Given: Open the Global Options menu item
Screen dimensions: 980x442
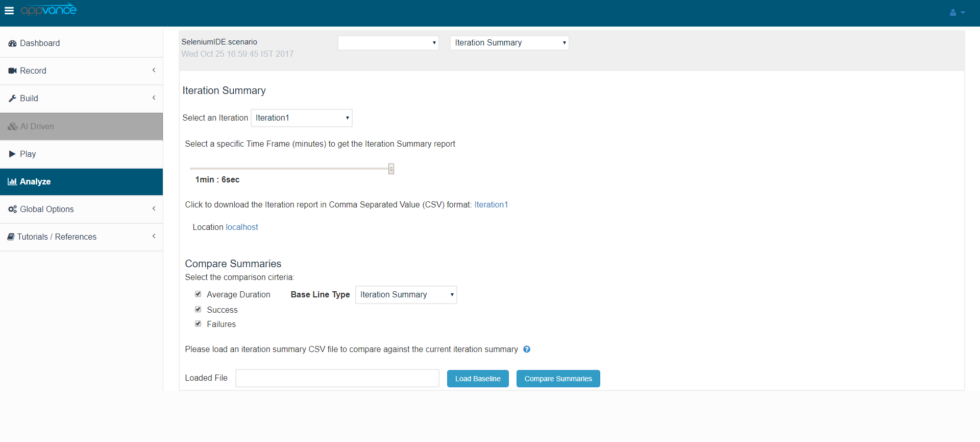Looking at the screenshot, I should [82, 210].
